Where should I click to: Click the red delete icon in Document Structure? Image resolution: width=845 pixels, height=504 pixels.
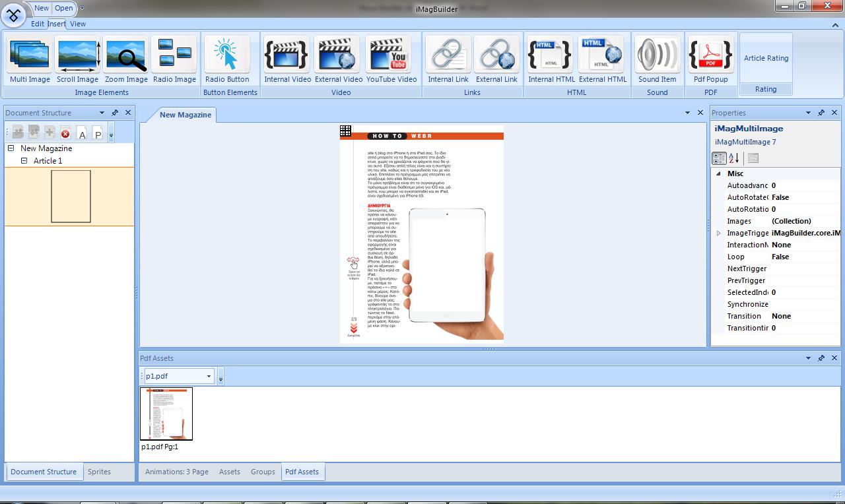pos(65,133)
